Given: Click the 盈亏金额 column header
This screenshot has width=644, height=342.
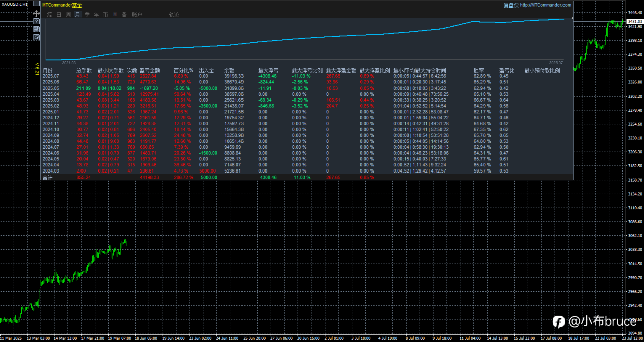Looking at the screenshot, I should point(149,71).
